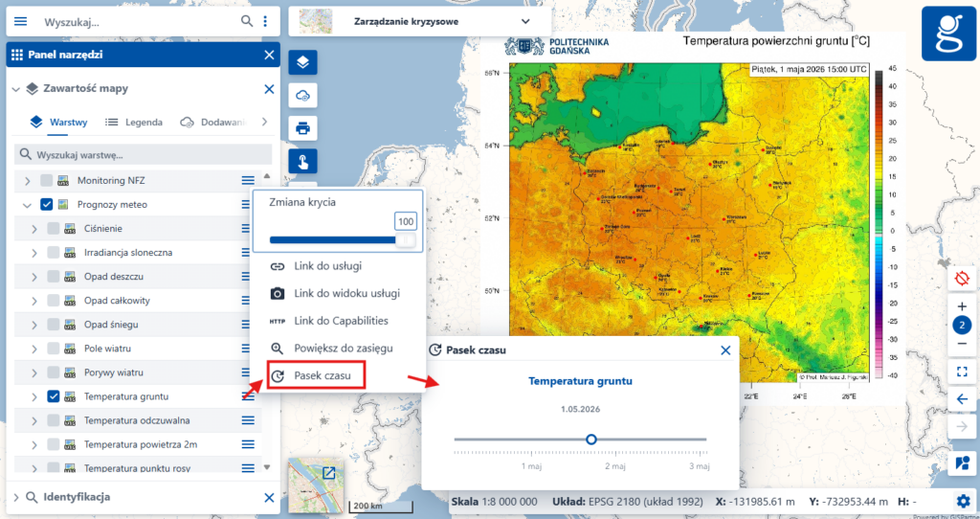Expand the Monitoring NFZ tree node
The height and width of the screenshot is (519, 980).
tap(27, 181)
